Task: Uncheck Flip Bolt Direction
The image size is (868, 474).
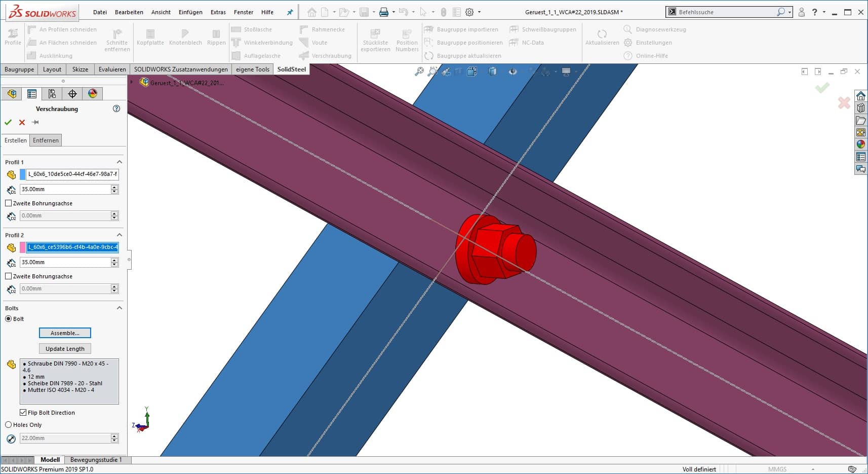Action: 23,413
